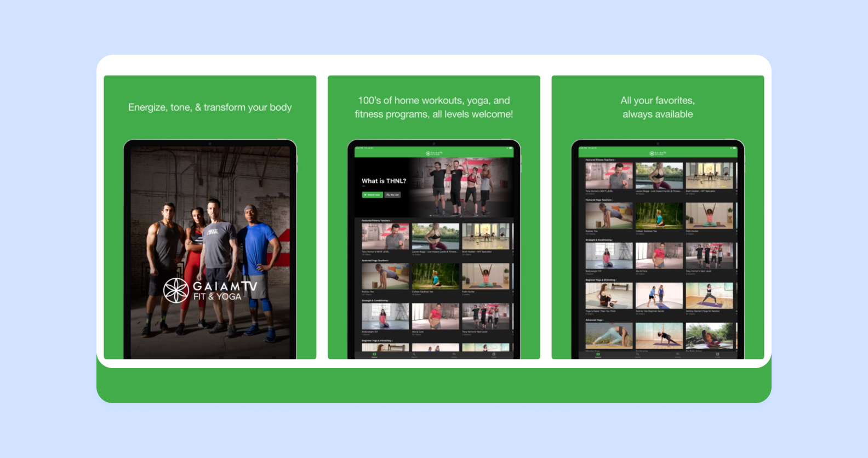Tap Library tab icon on the 'All your favorites' iPad
The height and width of the screenshot is (458, 868).
tap(678, 355)
